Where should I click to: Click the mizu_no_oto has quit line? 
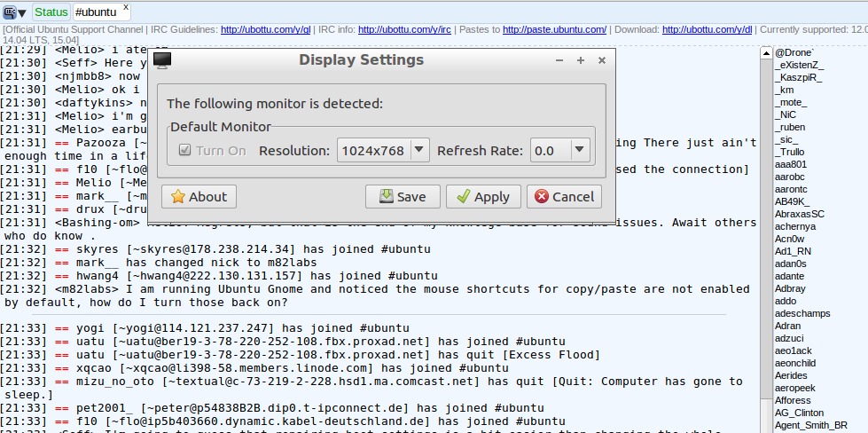point(371,388)
